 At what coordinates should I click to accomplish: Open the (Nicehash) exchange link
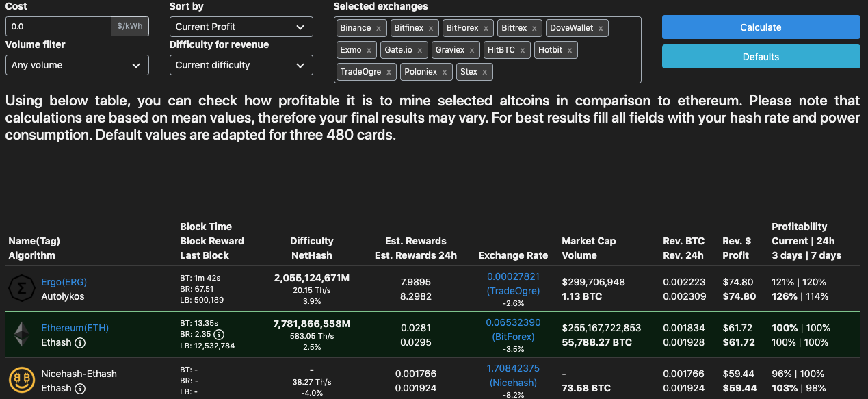513,383
